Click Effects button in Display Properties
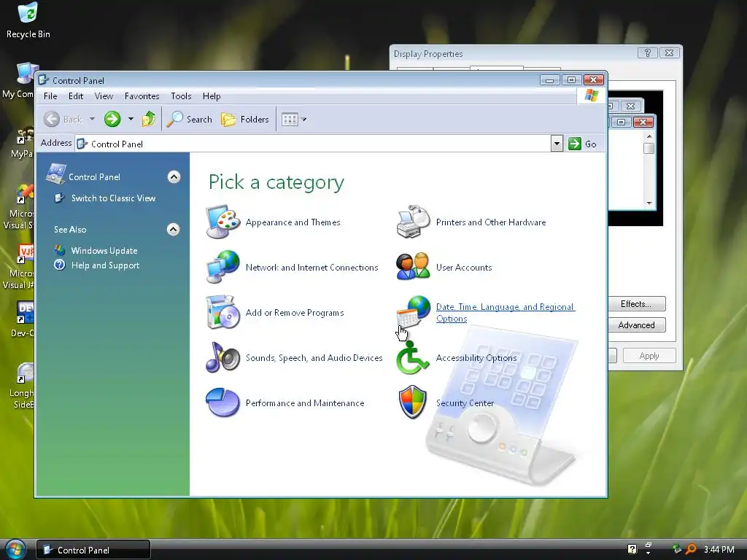Image resolution: width=747 pixels, height=560 pixels. click(636, 304)
